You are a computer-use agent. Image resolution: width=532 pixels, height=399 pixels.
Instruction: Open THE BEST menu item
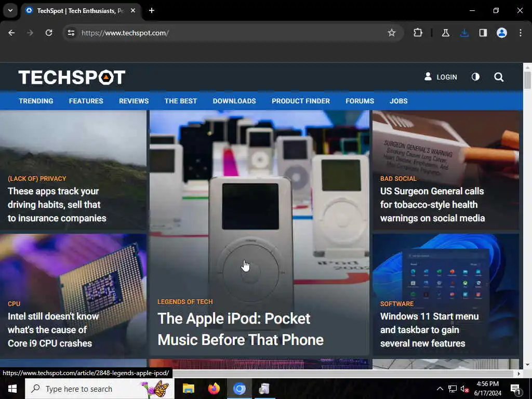pyautogui.click(x=180, y=101)
